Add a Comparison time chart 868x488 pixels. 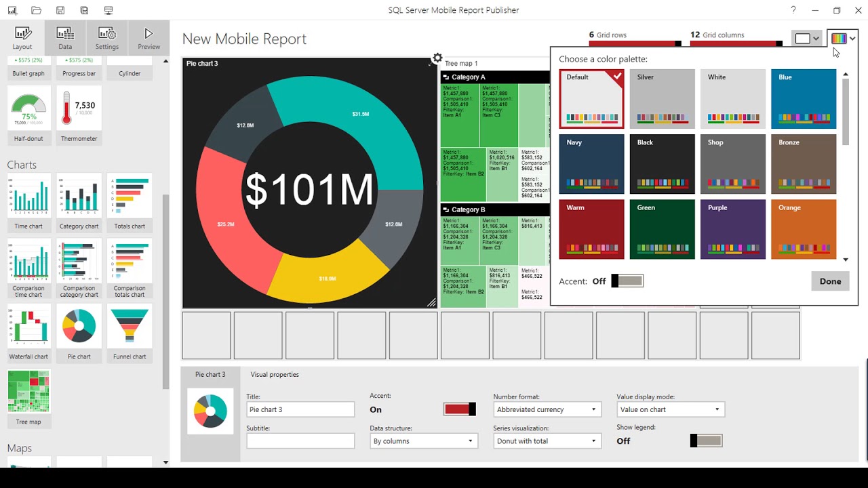pyautogui.click(x=28, y=268)
